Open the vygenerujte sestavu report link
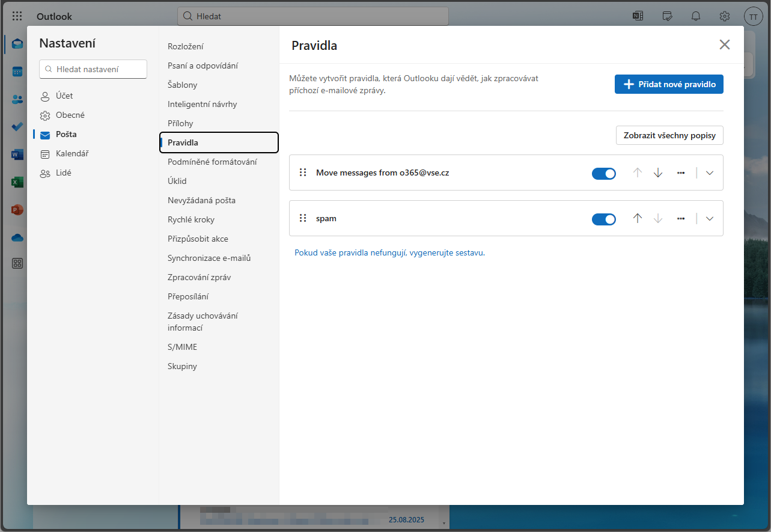 pos(447,253)
